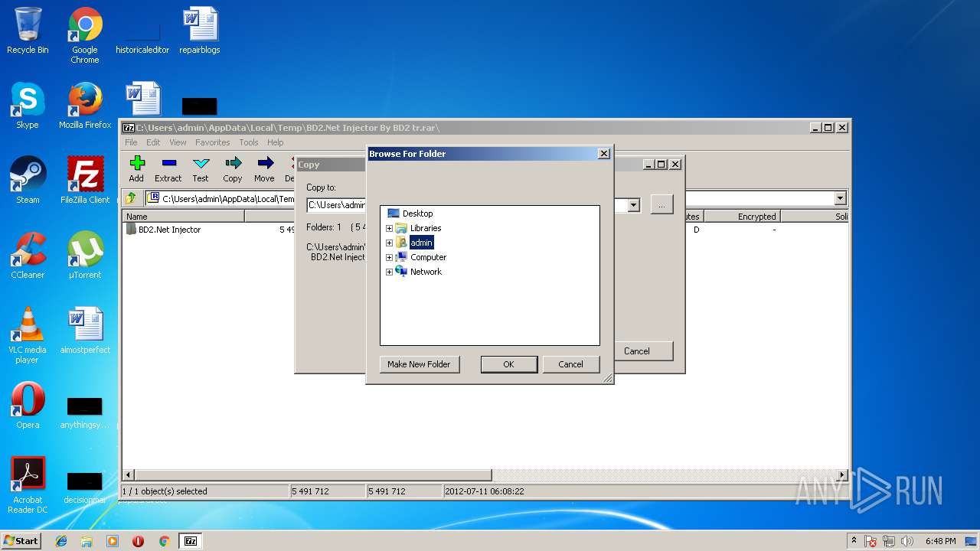980x551 pixels.
Task: Open the Help menu in 7-Zip
Action: [275, 142]
